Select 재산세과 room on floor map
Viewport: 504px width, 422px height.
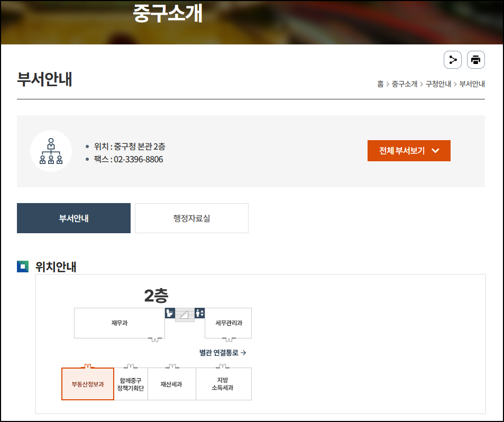tap(172, 384)
